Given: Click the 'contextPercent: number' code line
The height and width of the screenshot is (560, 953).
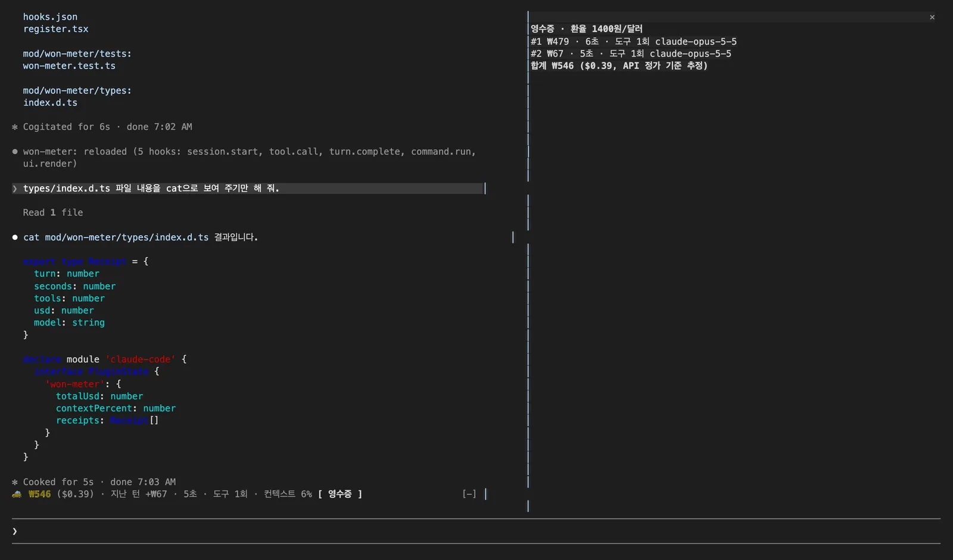Looking at the screenshot, I should coord(116,408).
